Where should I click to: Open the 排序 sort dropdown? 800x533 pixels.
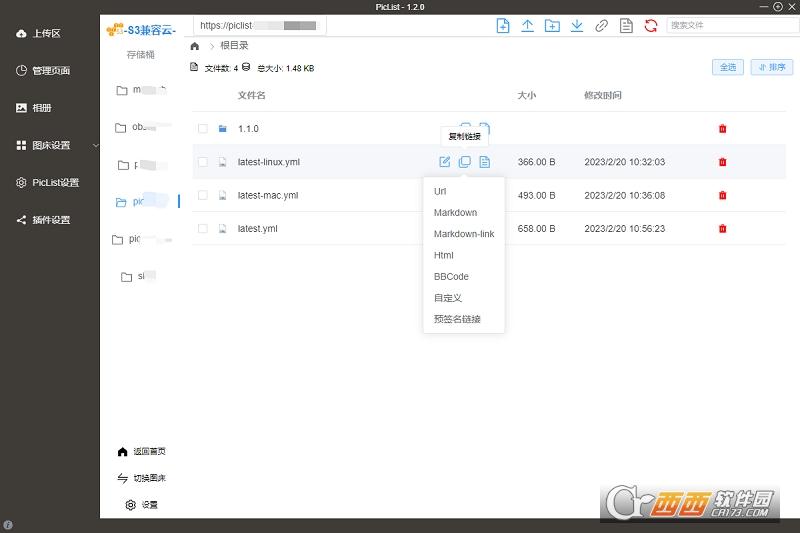click(771, 67)
